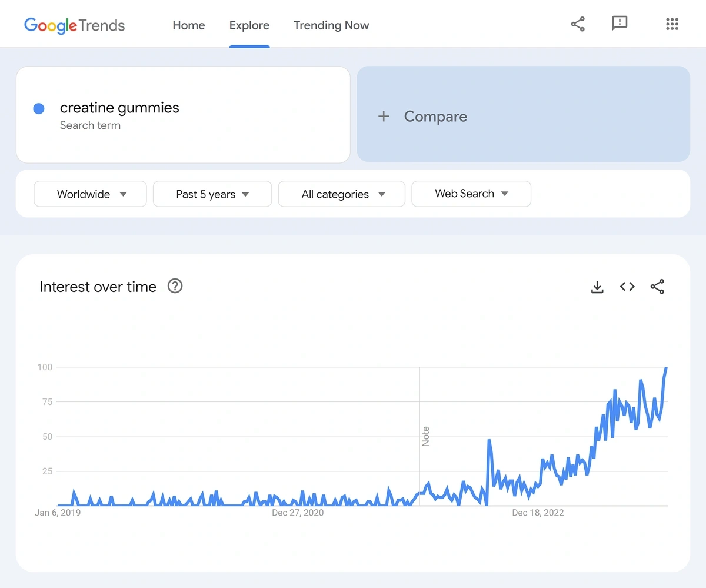Expand the Web Search type dropdown
Image resolution: width=706 pixels, height=588 pixels.
click(471, 194)
